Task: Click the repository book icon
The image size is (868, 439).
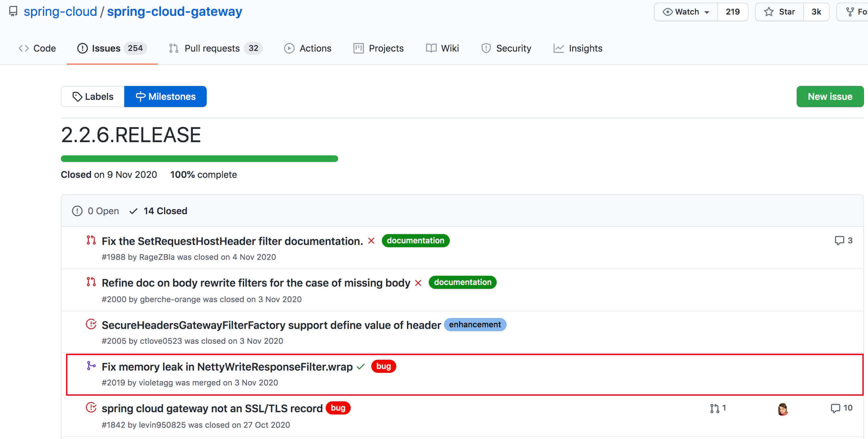Action: [x=13, y=12]
